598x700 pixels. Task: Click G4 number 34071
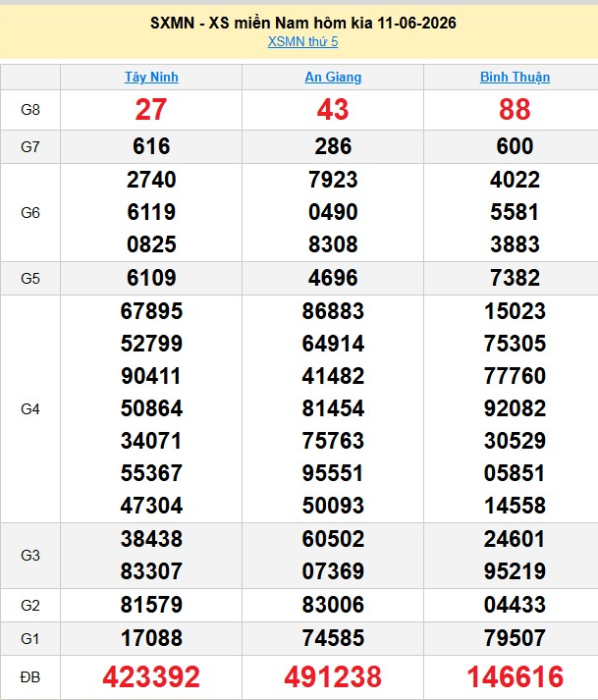151,441
